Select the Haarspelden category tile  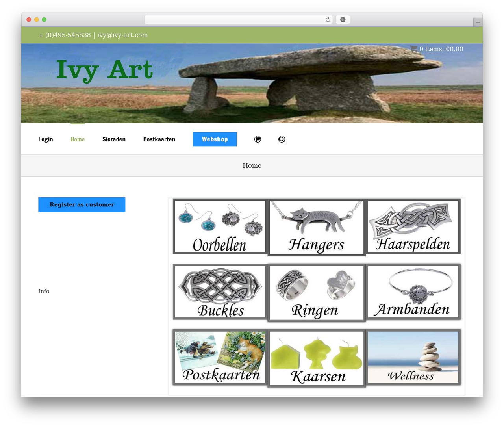click(413, 226)
